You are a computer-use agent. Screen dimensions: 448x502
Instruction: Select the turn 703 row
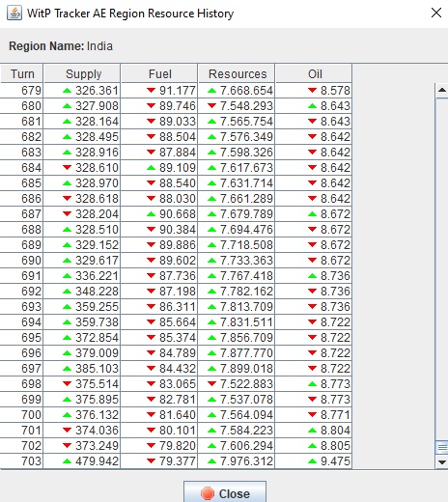tap(176, 461)
